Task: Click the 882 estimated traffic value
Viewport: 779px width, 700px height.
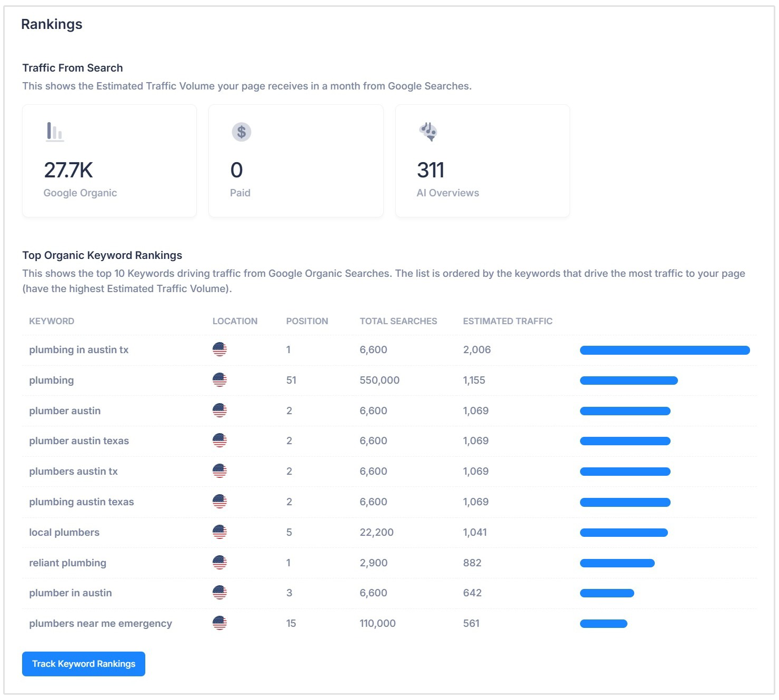Action: click(472, 563)
